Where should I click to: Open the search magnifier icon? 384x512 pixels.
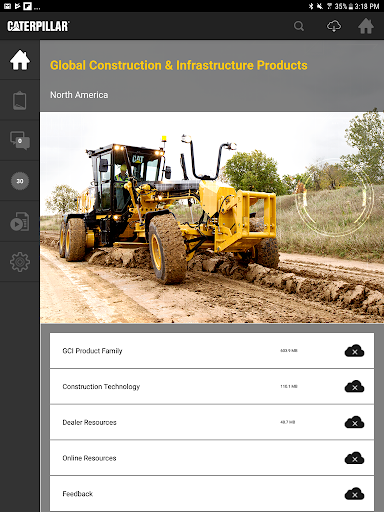[x=299, y=26]
